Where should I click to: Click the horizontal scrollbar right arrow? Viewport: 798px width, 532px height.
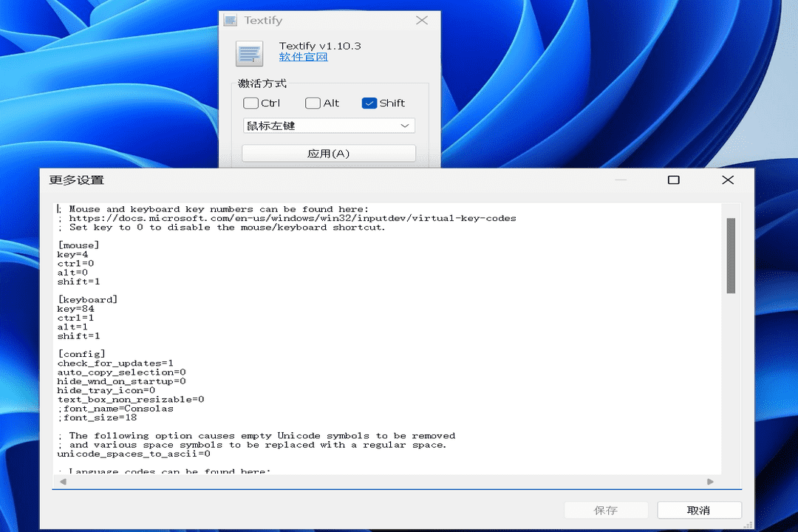[x=710, y=482]
